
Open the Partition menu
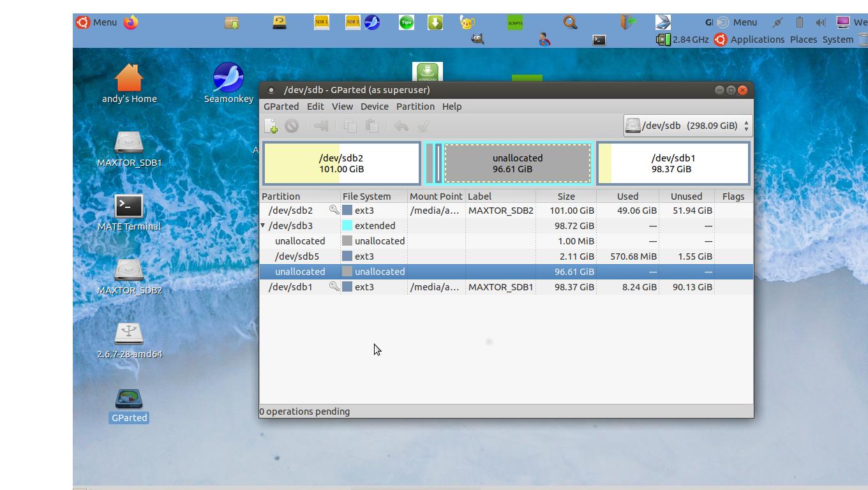point(415,107)
